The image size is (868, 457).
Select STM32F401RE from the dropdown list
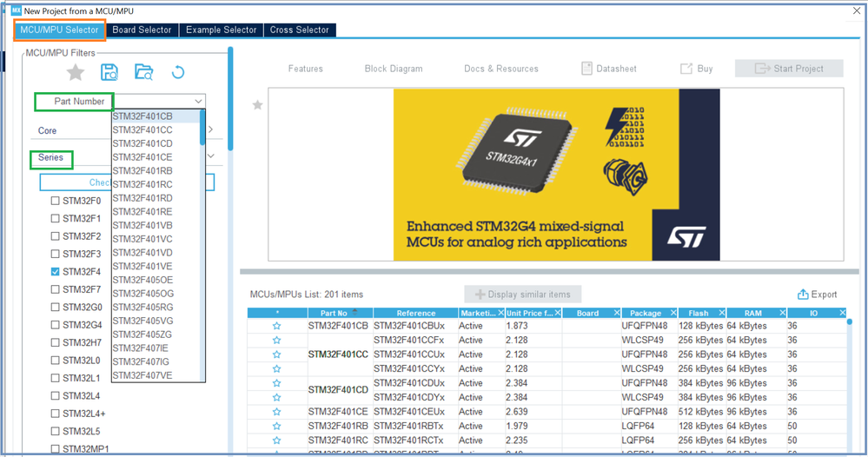coord(156,212)
